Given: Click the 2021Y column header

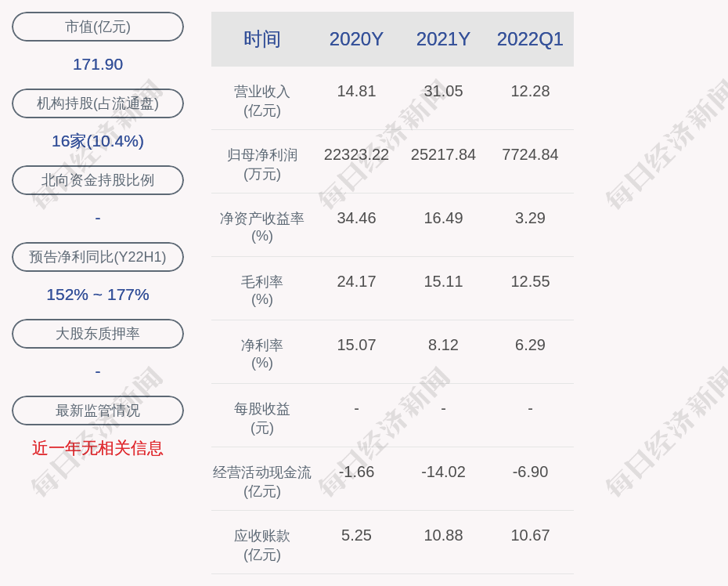Looking at the screenshot, I should 443,39.
